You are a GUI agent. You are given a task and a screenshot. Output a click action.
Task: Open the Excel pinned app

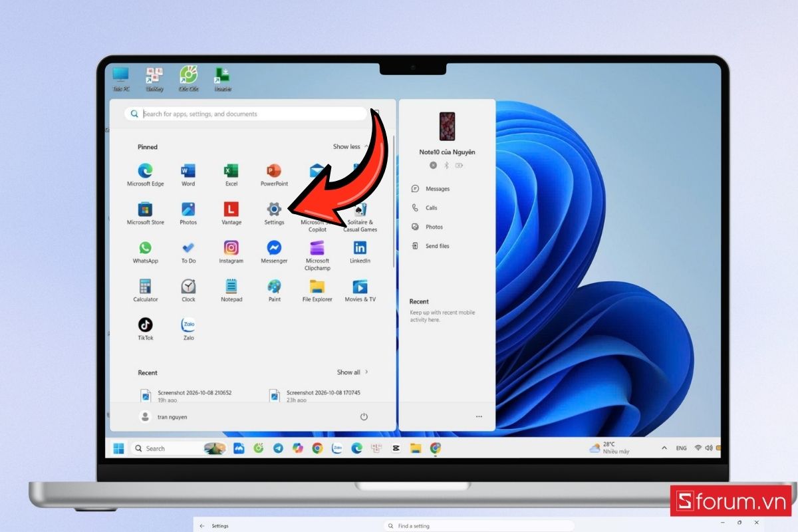pos(231,175)
